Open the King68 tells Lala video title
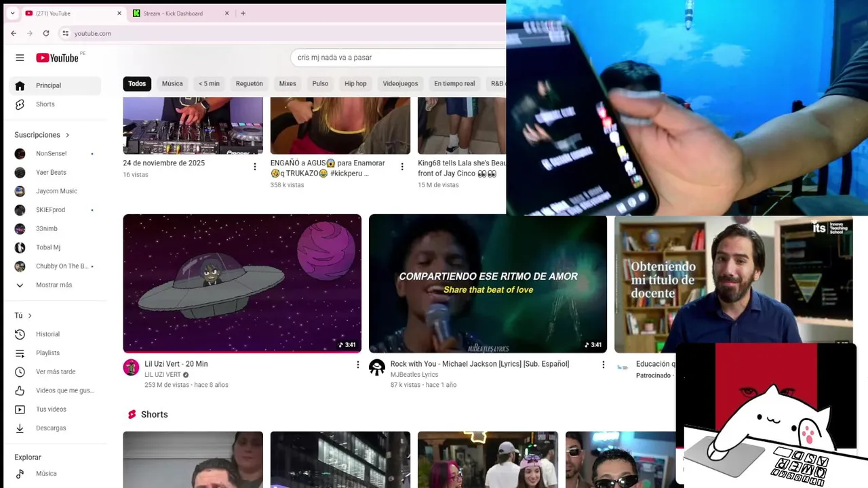The width and height of the screenshot is (868, 488). pyautogui.click(x=462, y=168)
